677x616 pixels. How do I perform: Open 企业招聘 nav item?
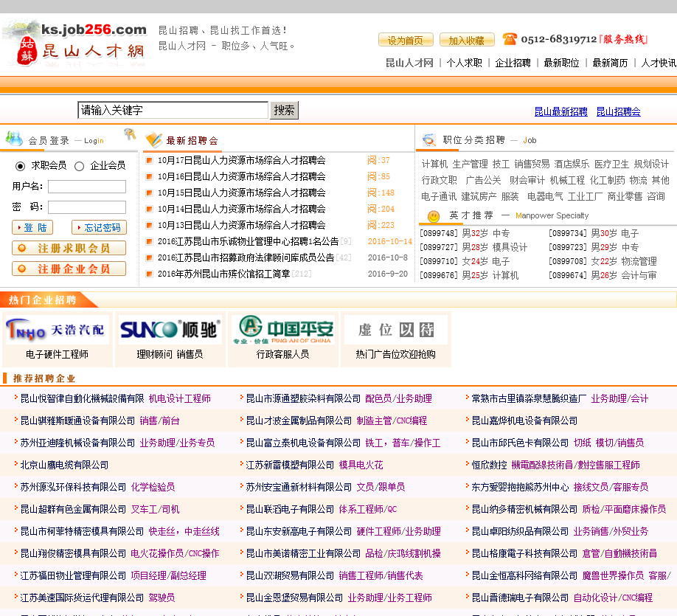(x=513, y=63)
